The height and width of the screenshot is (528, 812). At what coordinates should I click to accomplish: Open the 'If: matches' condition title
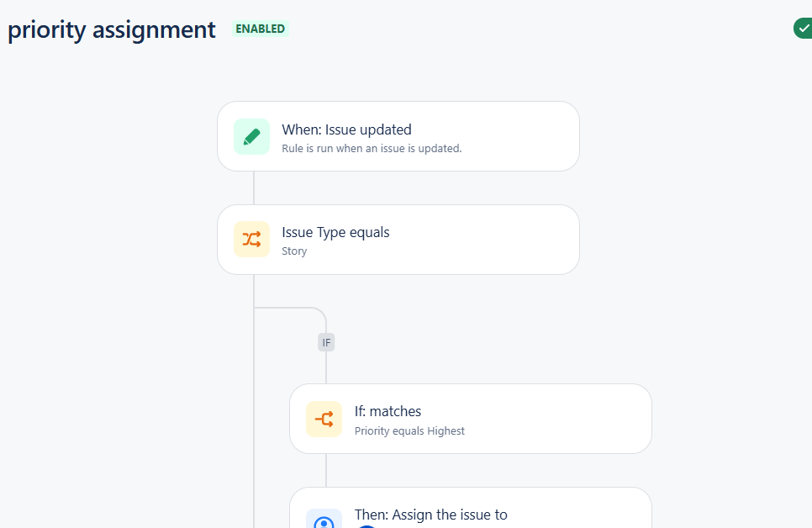[x=388, y=411]
